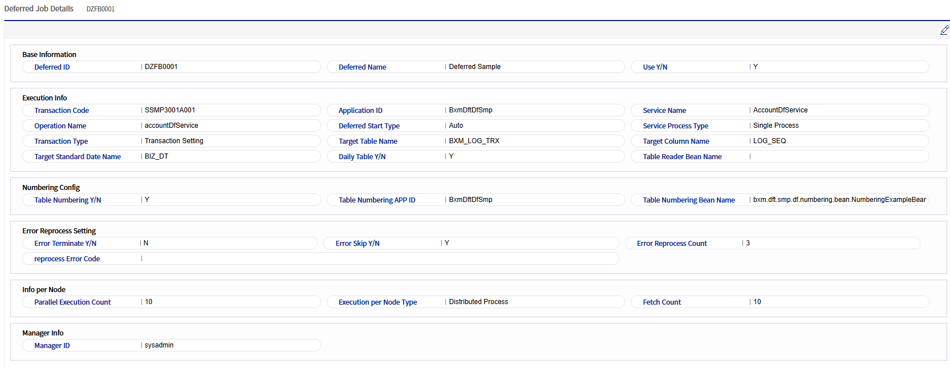Click Target Standard Date Name value BIZ_DT
This screenshot has height=368, width=950.
click(x=155, y=156)
